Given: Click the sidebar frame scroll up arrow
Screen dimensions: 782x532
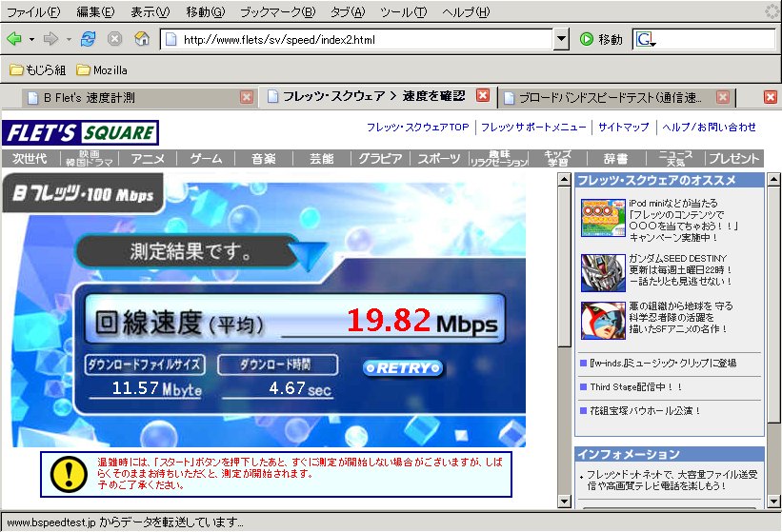Looking at the screenshot, I should point(773,179).
